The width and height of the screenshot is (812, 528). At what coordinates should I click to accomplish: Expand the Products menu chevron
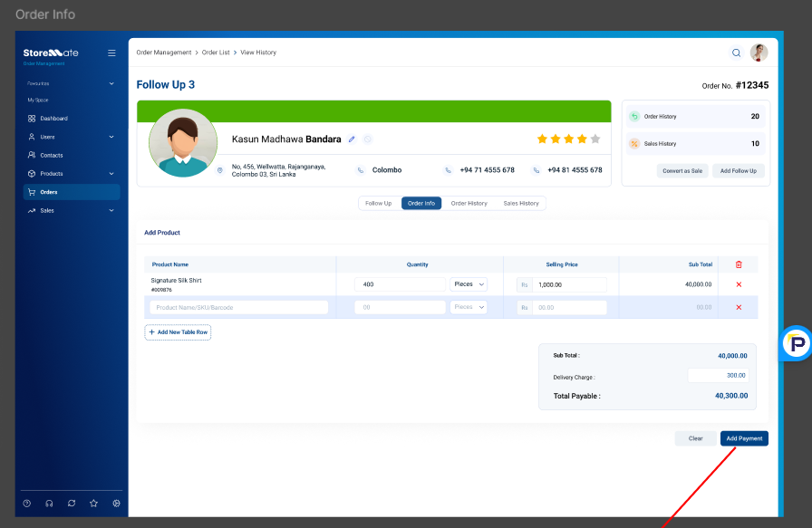(111, 174)
